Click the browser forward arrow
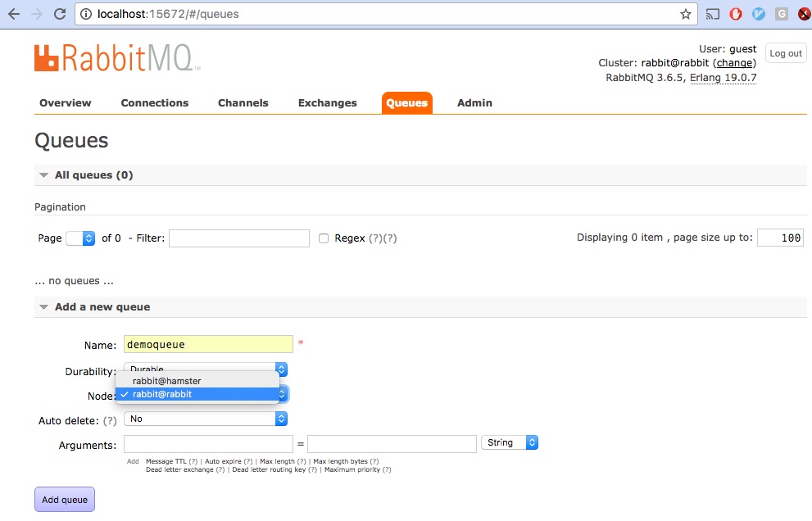 (x=37, y=14)
